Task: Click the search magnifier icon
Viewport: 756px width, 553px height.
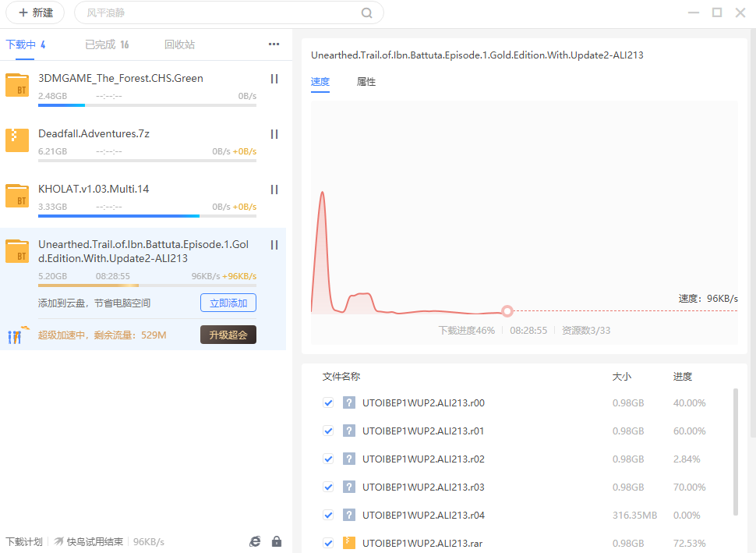Action: (x=366, y=13)
